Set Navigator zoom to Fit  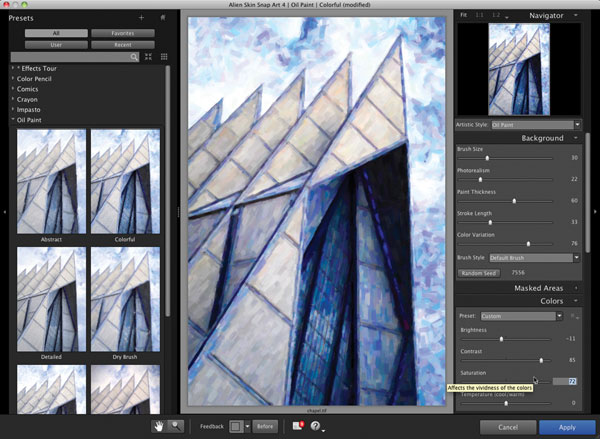pos(463,15)
